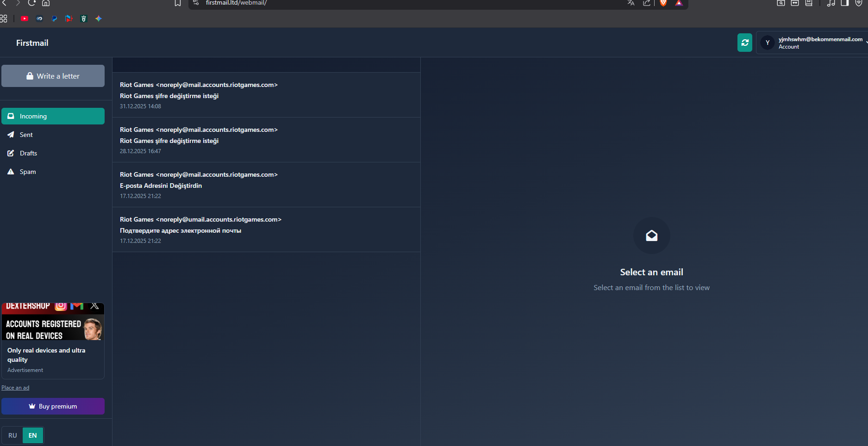Image resolution: width=868 pixels, height=446 pixels.
Task: Click the Firstmail logo text
Action: click(32, 43)
